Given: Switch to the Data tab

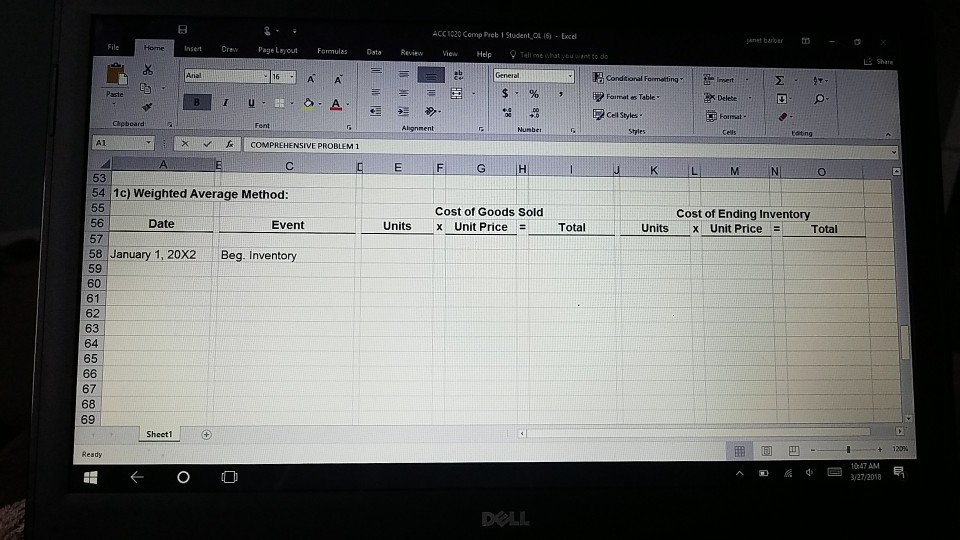Looking at the screenshot, I should point(374,52).
